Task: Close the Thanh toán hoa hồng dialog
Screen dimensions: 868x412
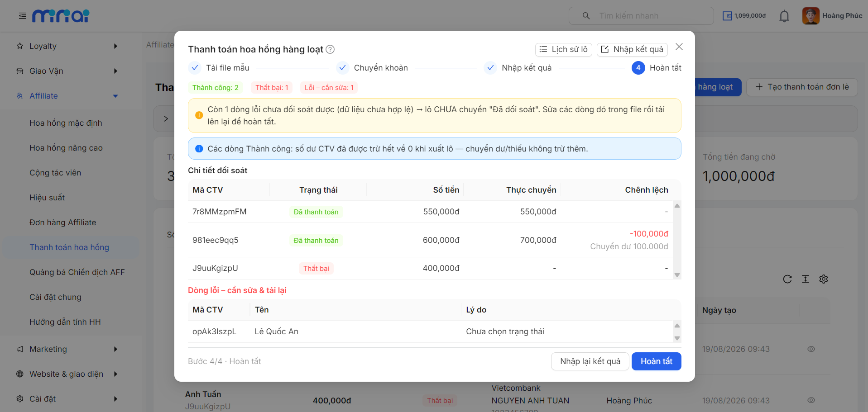Action: [x=679, y=47]
